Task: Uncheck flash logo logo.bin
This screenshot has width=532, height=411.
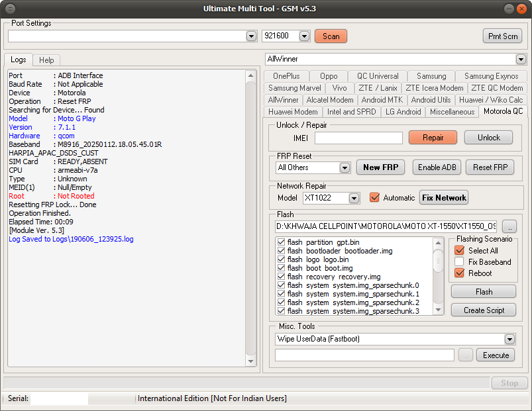Action: pos(281,259)
